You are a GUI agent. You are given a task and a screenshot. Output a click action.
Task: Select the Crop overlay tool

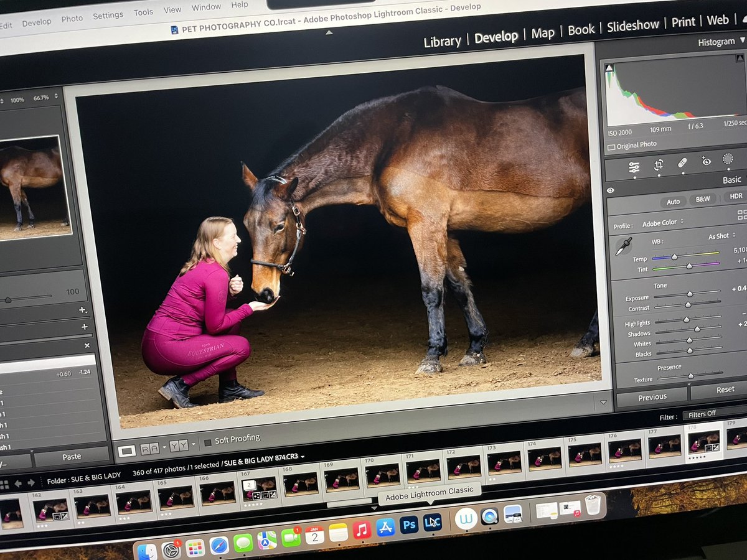tap(659, 165)
